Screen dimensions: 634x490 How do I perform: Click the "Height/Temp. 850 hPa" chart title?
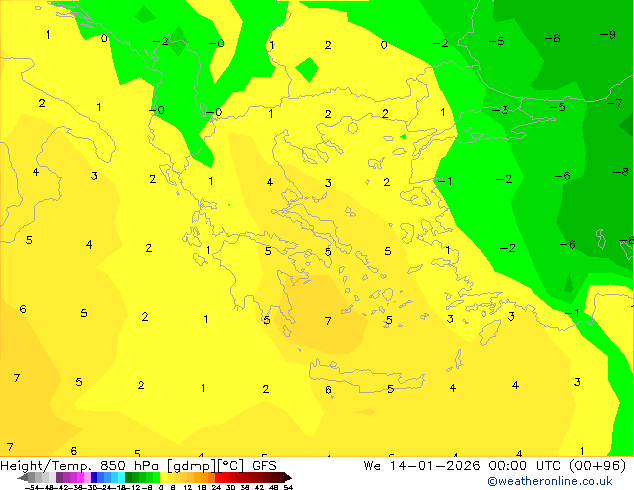click(80, 466)
